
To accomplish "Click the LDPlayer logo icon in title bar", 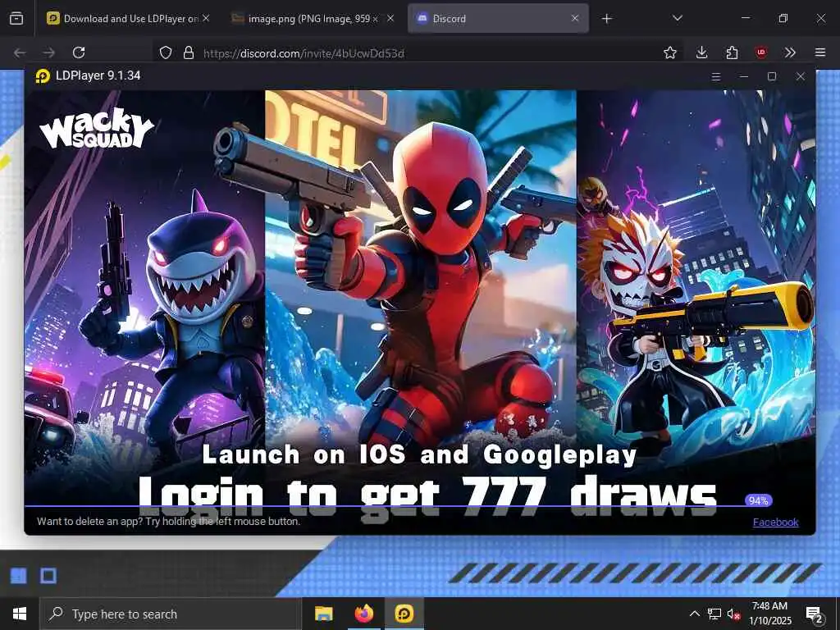I will click(x=43, y=76).
